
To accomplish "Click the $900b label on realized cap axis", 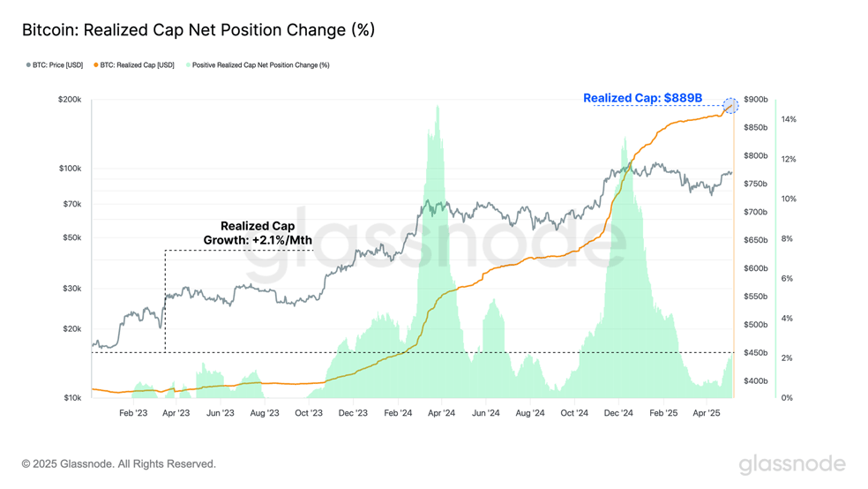I will click(x=756, y=100).
